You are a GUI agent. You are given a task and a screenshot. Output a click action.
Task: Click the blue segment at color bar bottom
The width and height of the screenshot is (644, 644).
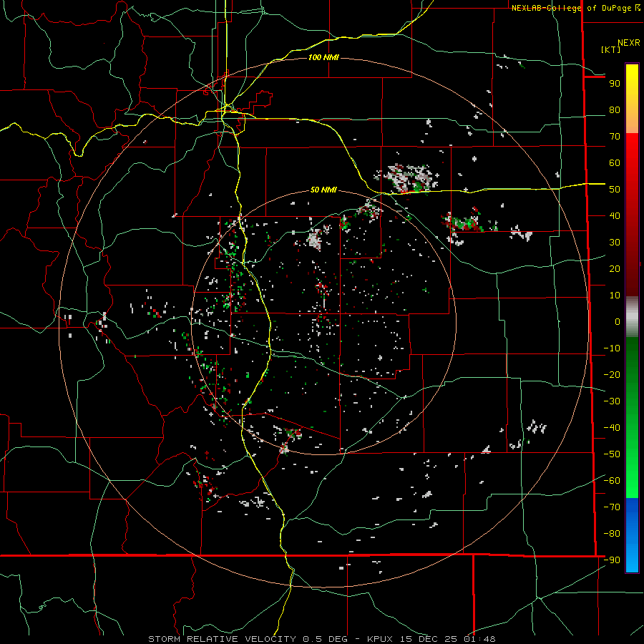click(632, 535)
